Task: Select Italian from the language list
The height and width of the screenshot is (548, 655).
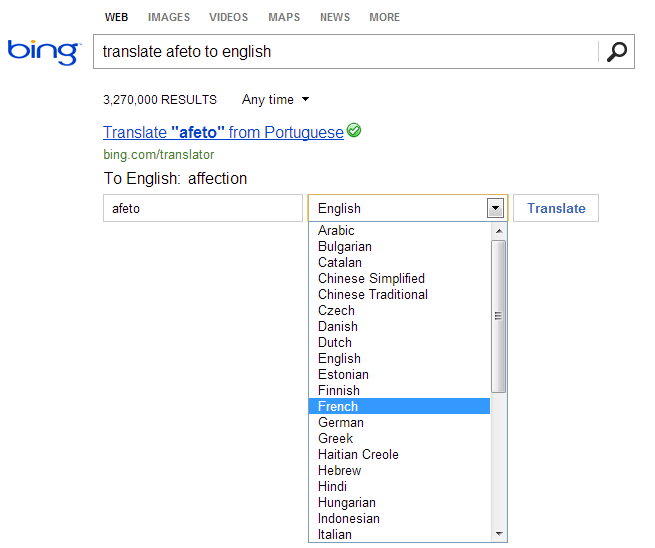Action: [399, 534]
